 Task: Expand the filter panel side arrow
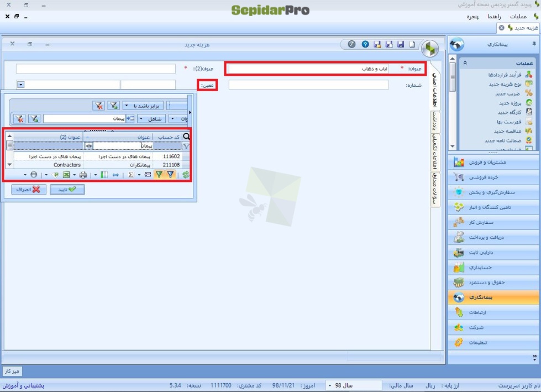tap(190, 112)
